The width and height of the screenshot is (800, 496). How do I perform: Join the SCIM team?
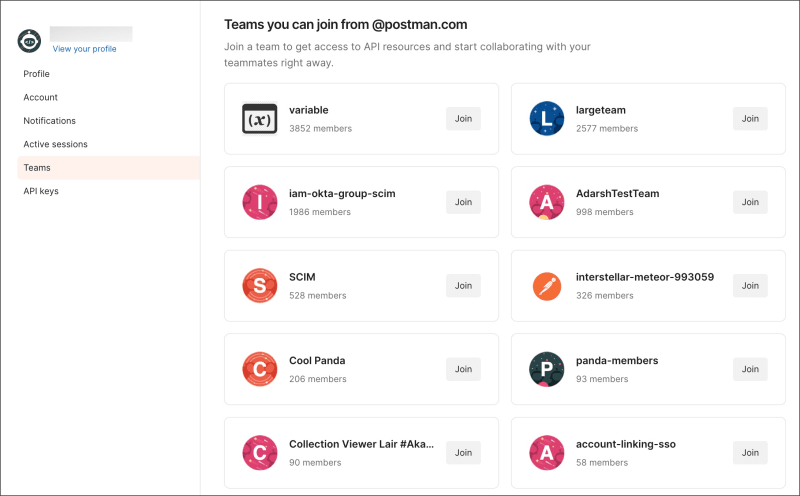(x=463, y=286)
